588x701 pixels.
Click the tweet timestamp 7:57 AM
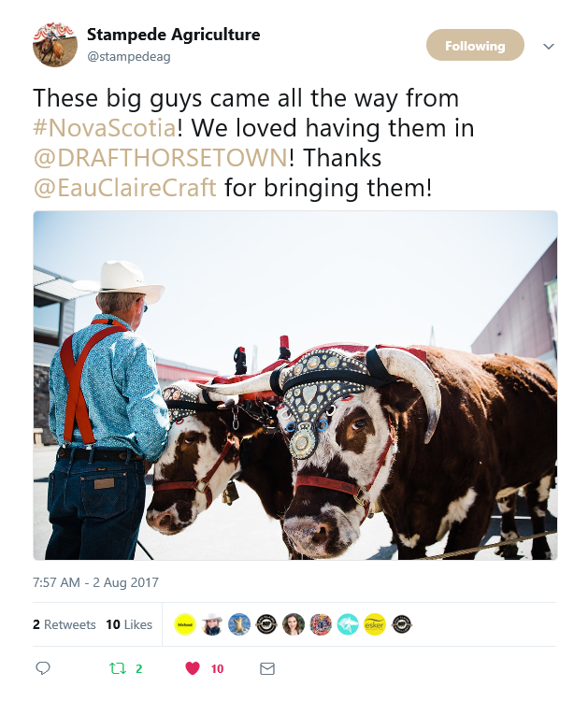coord(95,582)
